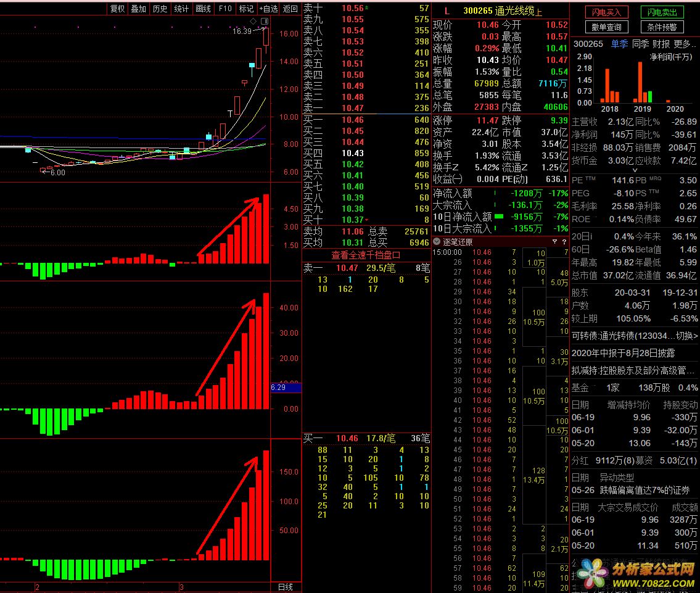
Task: Open the 更多.. tab
Action: [685, 44]
